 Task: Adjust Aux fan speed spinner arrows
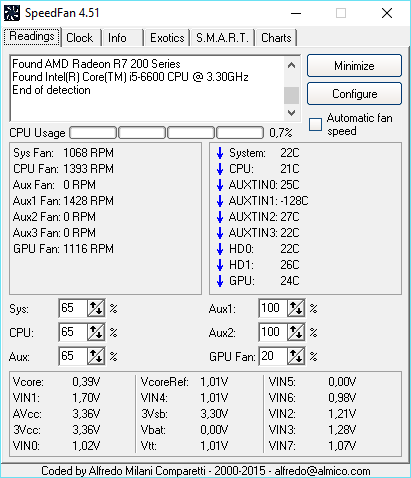point(96,356)
